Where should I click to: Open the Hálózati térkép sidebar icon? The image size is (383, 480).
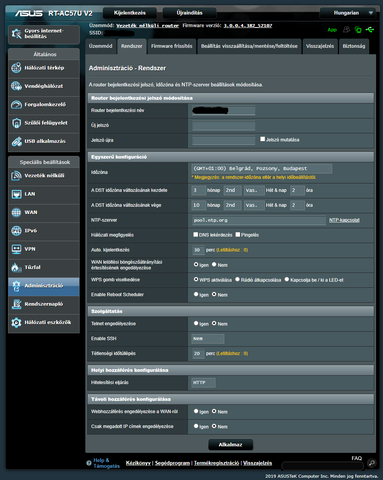pos(16,68)
